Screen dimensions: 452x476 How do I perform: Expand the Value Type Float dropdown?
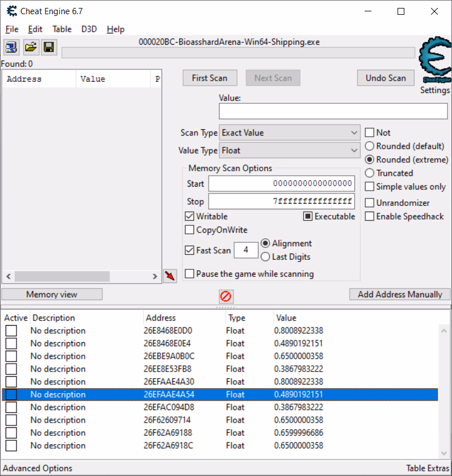(x=289, y=151)
